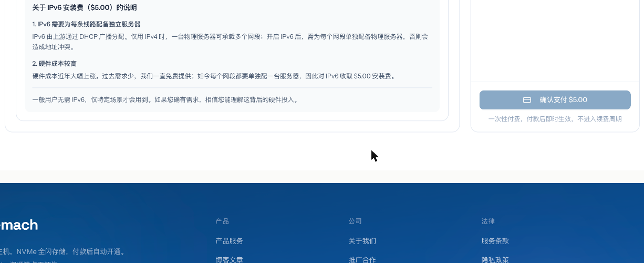The height and width of the screenshot is (263, 644).
Task: Click the paragraph starting 硬件成本近年大幅上涨
Action: pos(214,76)
